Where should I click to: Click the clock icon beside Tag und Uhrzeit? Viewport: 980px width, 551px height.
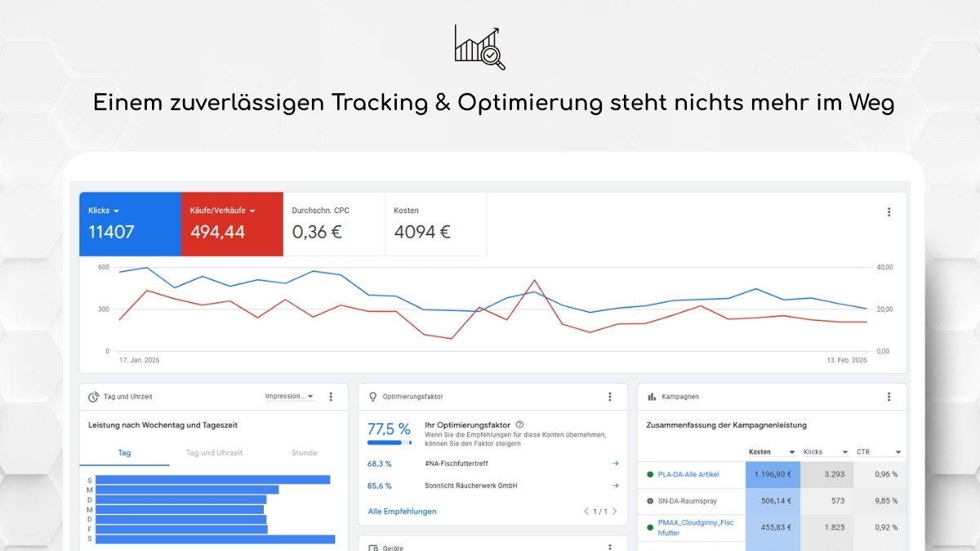click(94, 397)
